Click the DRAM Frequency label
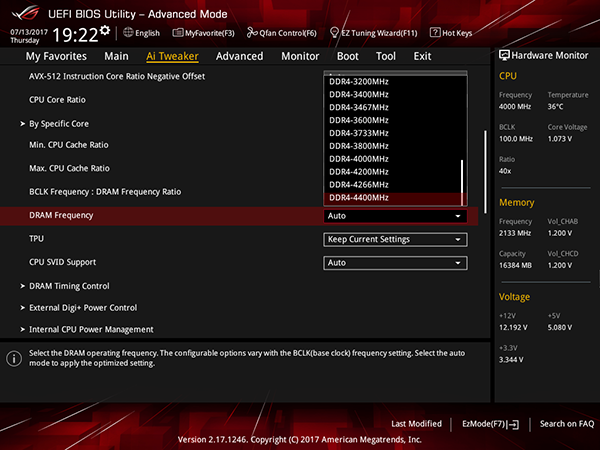Image resolution: width=600 pixels, height=450 pixels. pyautogui.click(x=61, y=215)
